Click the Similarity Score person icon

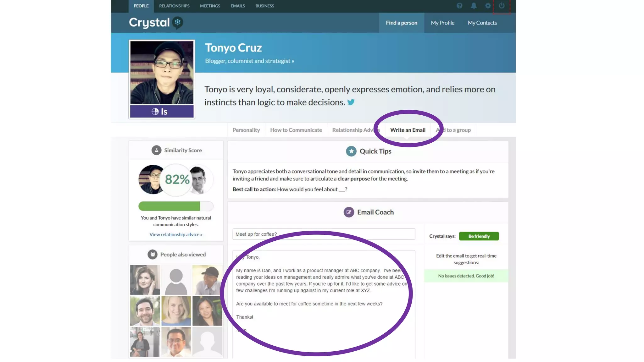pyautogui.click(x=156, y=150)
